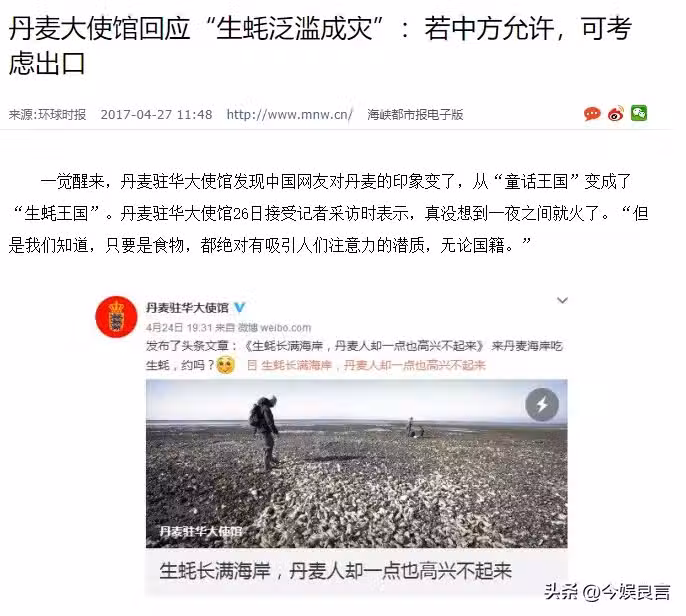Click the orange comment bubble share icon
This screenshot has height=616, width=686.
click(x=592, y=114)
